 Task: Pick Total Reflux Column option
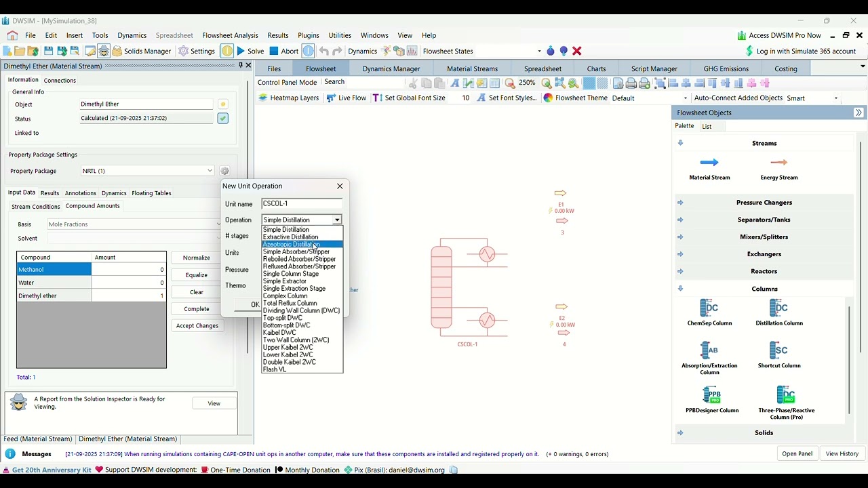(302, 304)
